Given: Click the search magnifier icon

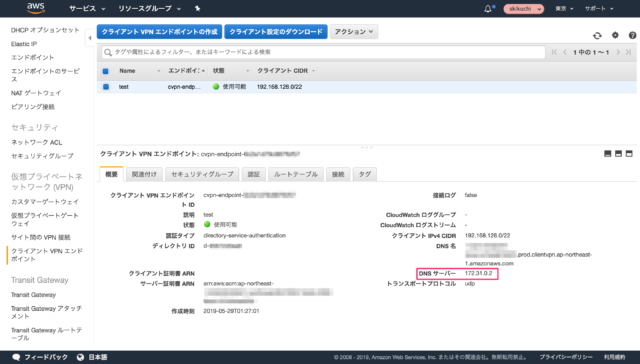Looking at the screenshot, I should point(108,52).
